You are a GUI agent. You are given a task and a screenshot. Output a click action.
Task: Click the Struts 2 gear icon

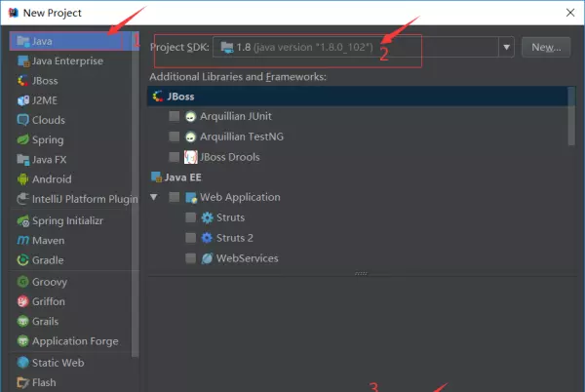pyautogui.click(x=207, y=238)
